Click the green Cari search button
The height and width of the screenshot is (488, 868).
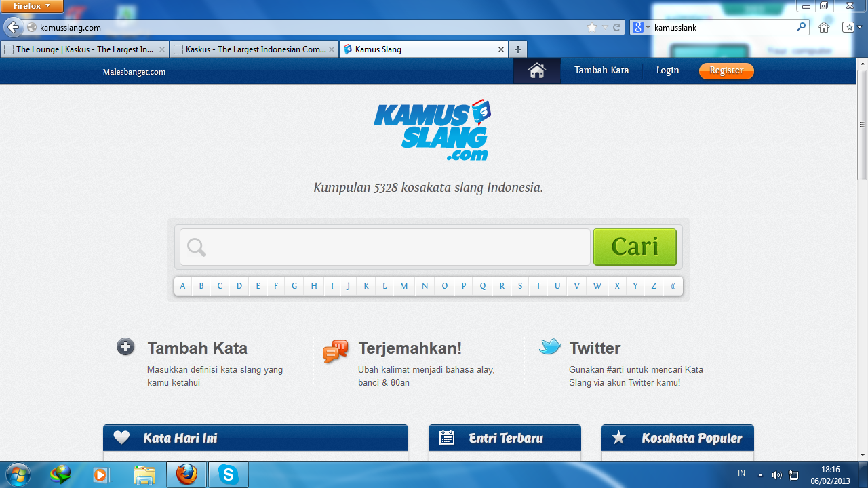point(635,247)
